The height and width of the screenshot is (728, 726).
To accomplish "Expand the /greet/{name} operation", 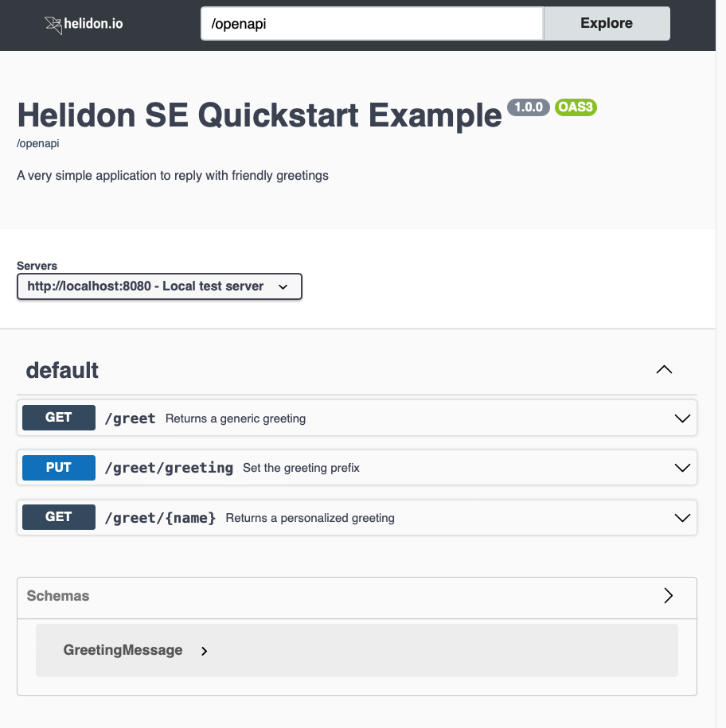I will (x=681, y=517).
